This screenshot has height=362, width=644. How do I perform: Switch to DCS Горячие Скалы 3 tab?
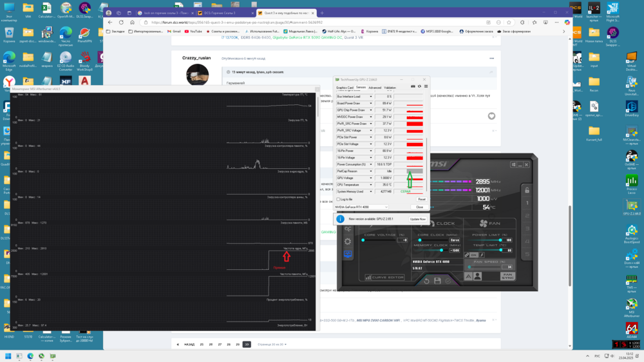225,13
